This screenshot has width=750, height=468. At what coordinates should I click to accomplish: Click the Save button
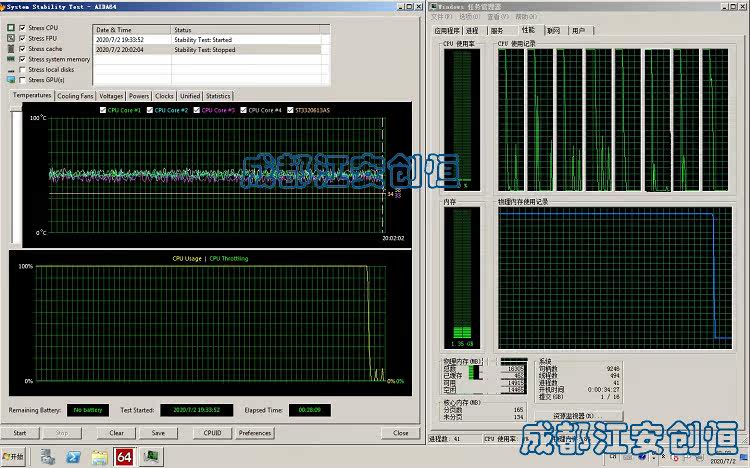(x=158, y=433)
